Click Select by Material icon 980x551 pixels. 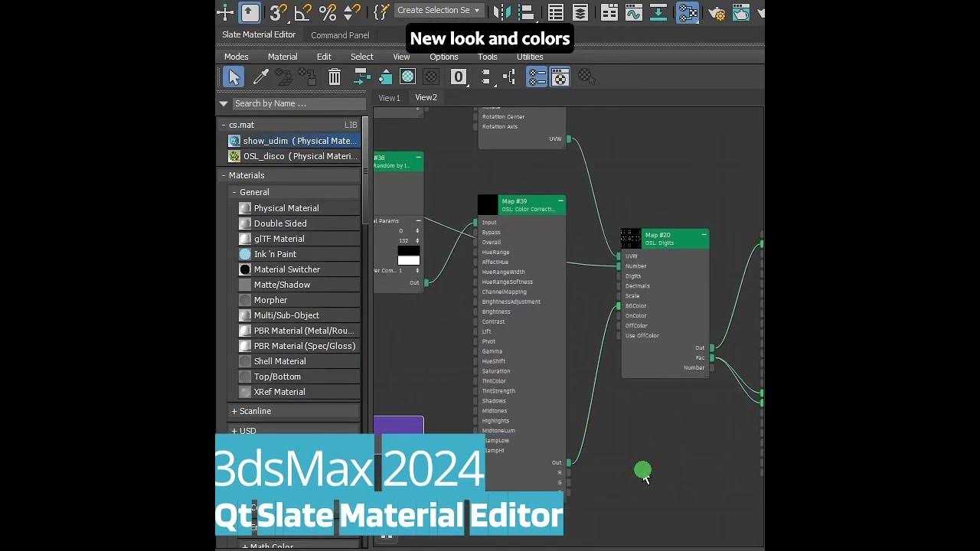[x=586, y=77]
